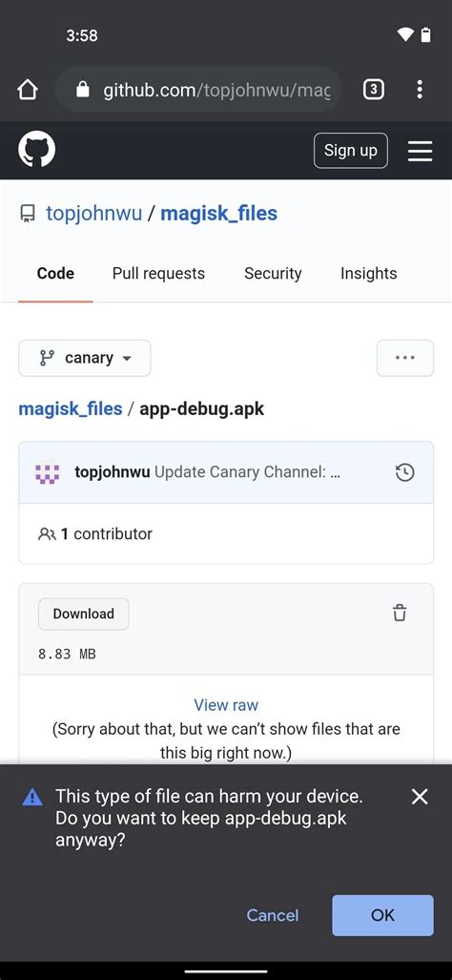Dismiss the download warning with X

pyautogui.click(x=420, y=796)
